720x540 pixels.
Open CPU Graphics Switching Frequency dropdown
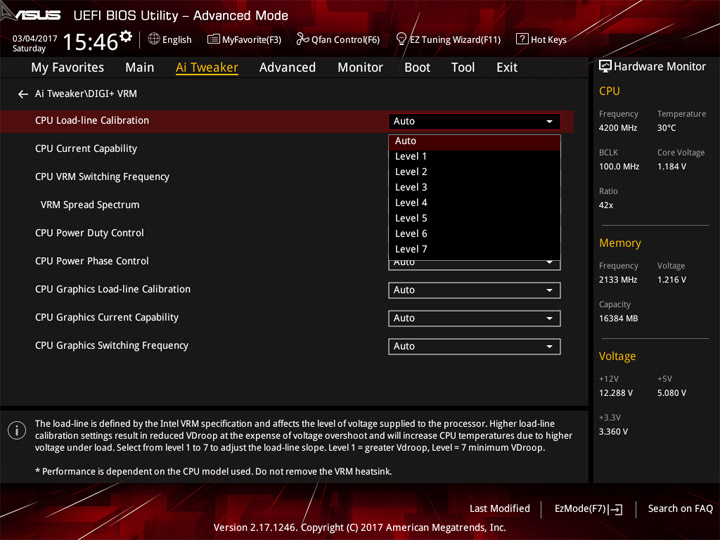(474, 346)
